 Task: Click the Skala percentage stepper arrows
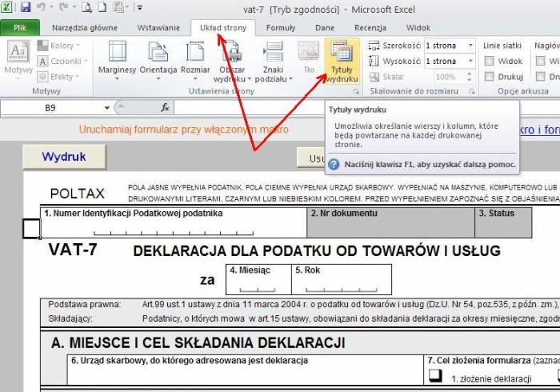pyautogui.click(x=470, y=77)
